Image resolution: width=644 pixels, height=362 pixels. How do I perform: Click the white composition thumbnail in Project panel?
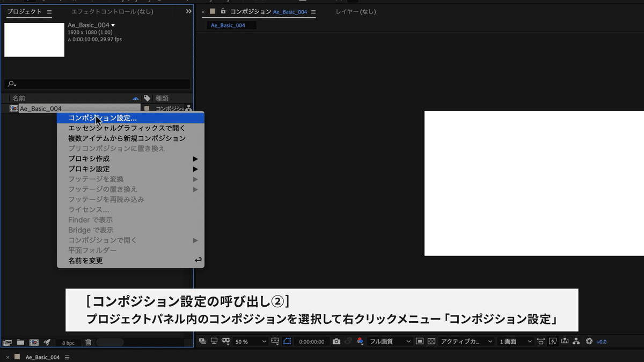[34, 40]
